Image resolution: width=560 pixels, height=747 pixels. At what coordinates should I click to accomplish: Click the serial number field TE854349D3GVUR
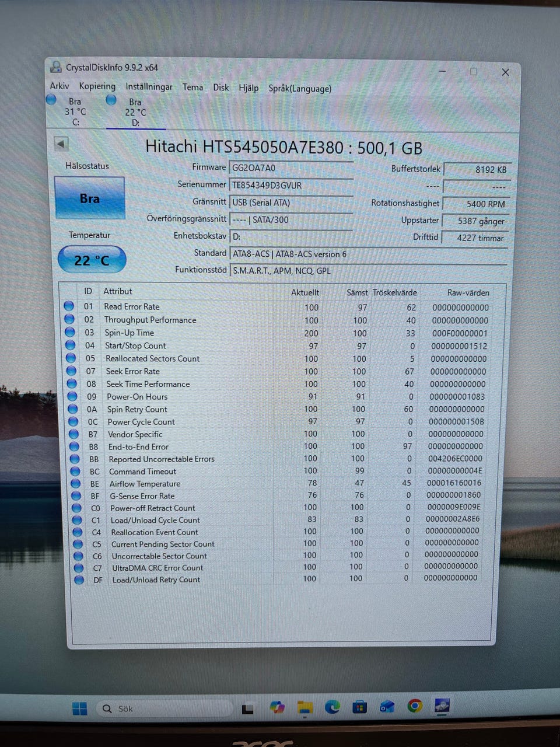[291, 186]
